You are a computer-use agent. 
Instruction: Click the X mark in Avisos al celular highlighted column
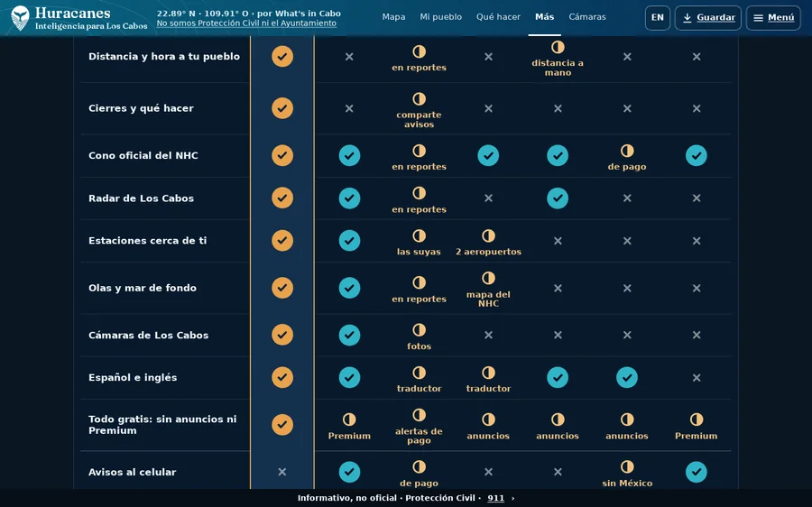(x=282, y=472)
